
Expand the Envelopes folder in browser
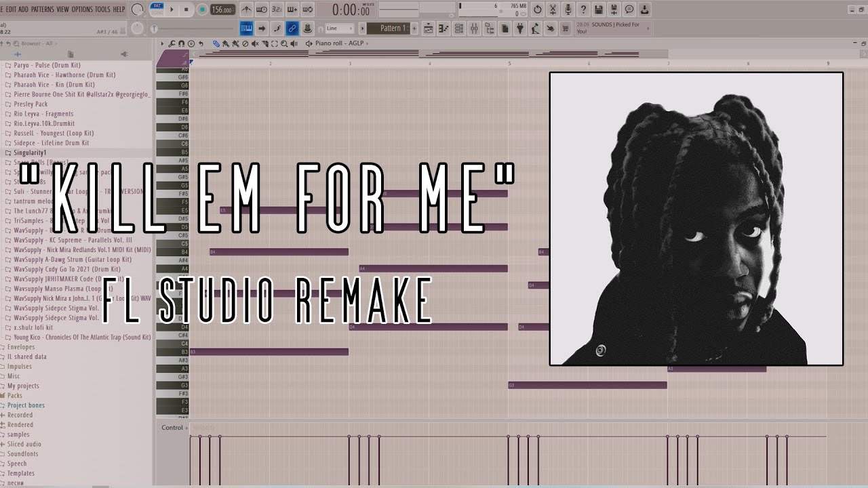click(21, 347)
